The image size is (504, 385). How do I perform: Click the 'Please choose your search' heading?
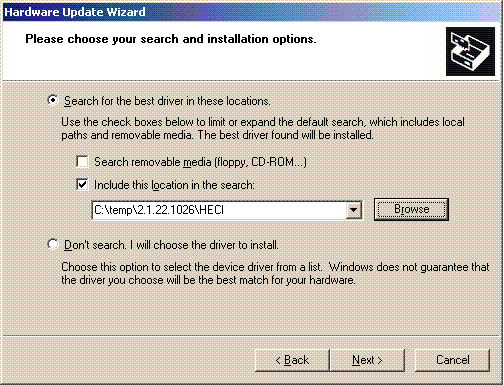(x=171, y=39)
